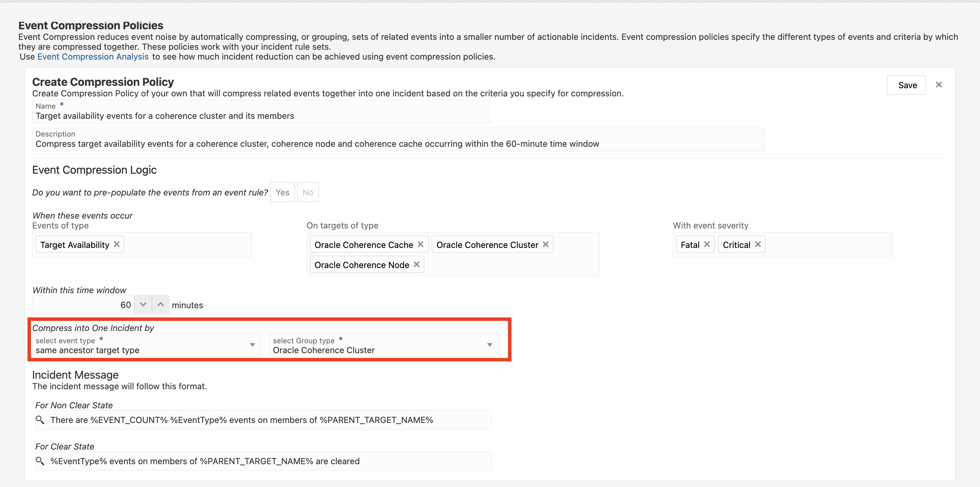Remove the Oracle Coherence Cluster target chip

pyautogui.click(x=545, y=245)
